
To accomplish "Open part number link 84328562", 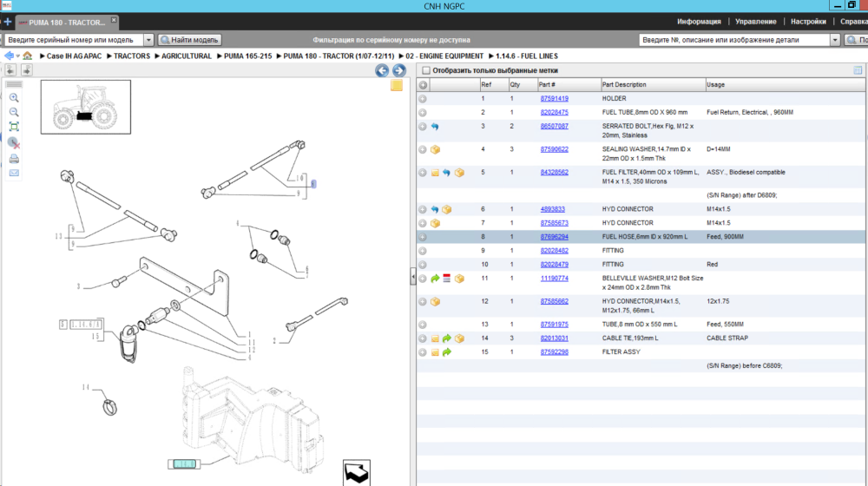I will click(x=554, y=172).
